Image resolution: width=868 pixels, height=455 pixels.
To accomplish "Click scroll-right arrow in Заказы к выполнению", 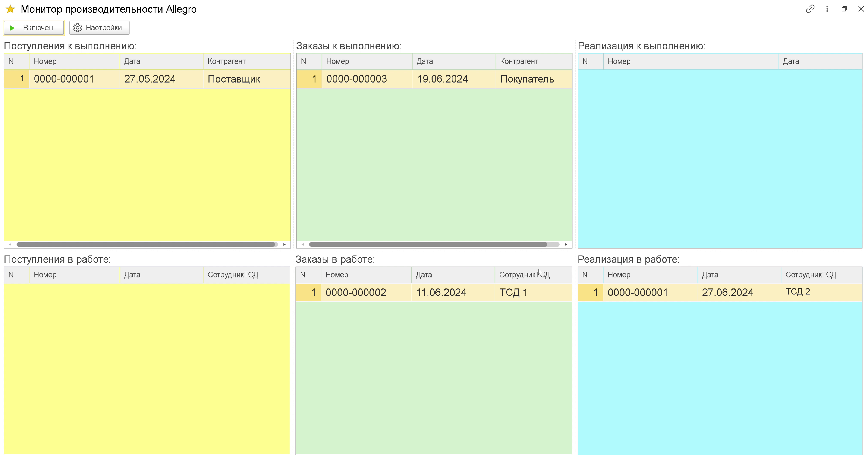I will (x=566, y=244).
